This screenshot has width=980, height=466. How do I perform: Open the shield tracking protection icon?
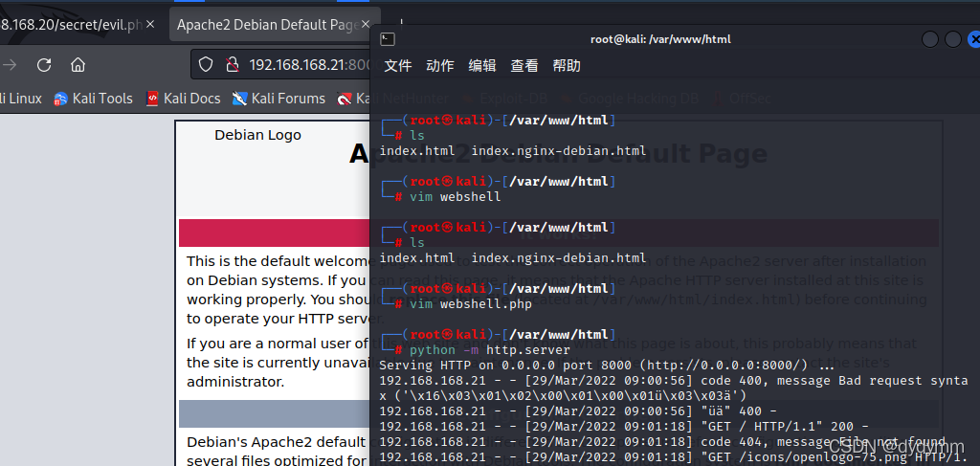(x=206, y=64)
